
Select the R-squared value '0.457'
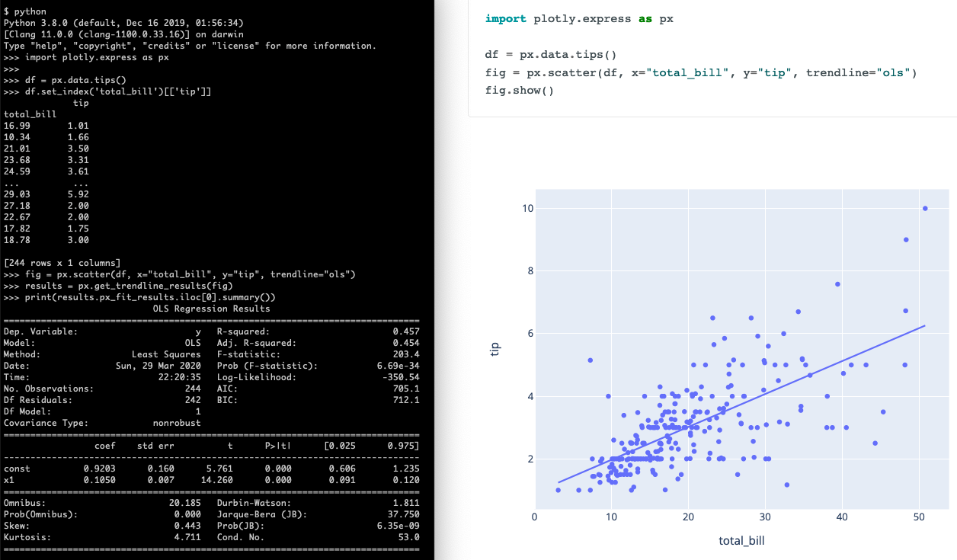coord(405,331)
